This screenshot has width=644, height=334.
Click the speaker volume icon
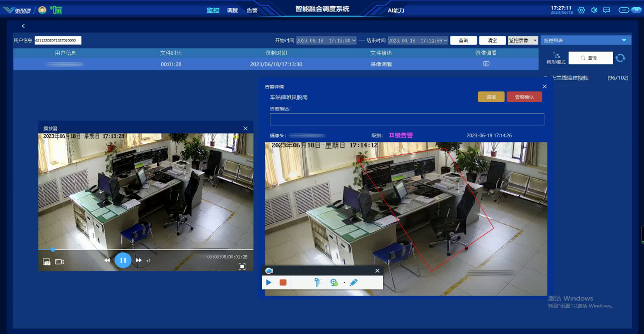click(x=594, y=10)
